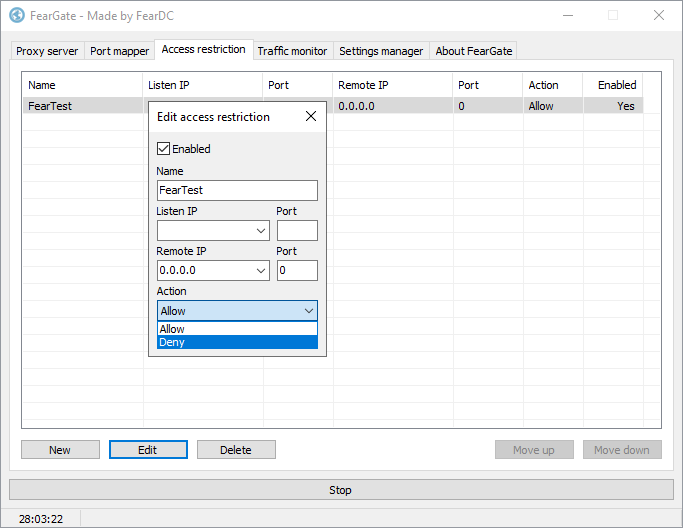Click the Yes cell in Enabled column
This screenshot has height=528, width=683.
[x=613, y=106]
